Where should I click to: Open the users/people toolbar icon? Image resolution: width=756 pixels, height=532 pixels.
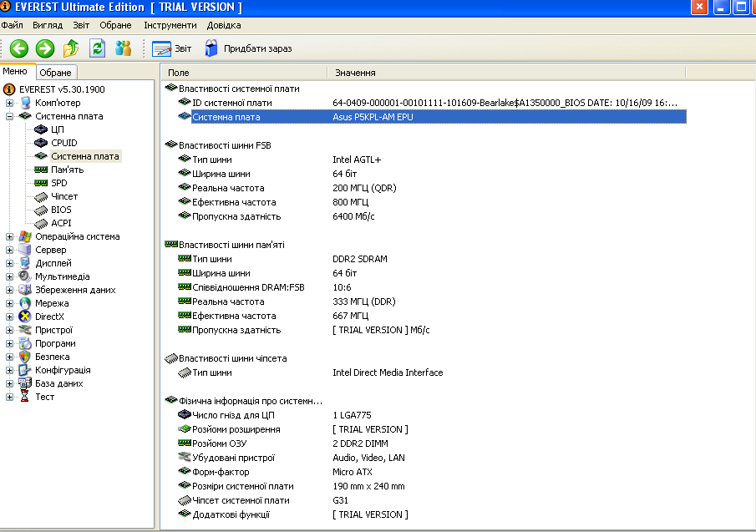[124, 48]
